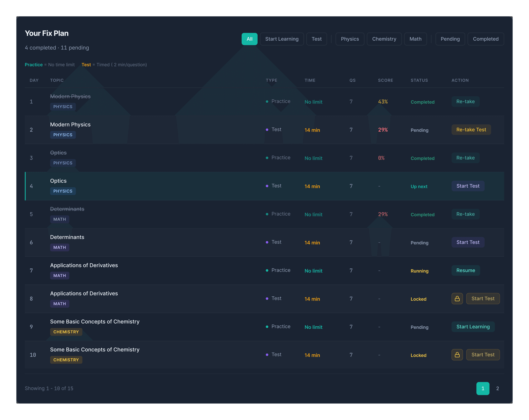This screenshot has height=420, width=529.
Task: Click the lock icon for day 10 row
Action: coord(457,355)
